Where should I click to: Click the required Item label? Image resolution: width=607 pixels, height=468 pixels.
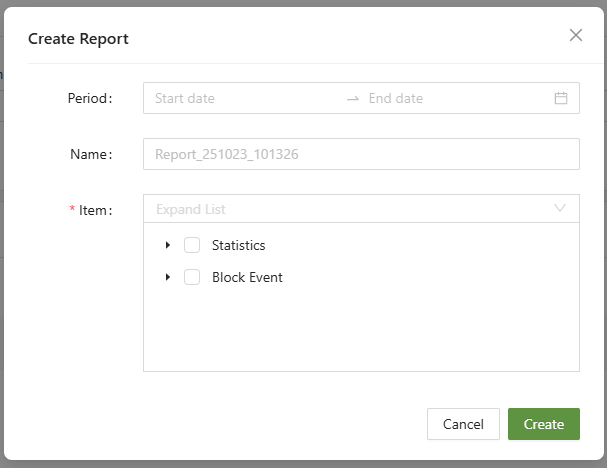tap(94, 210)
